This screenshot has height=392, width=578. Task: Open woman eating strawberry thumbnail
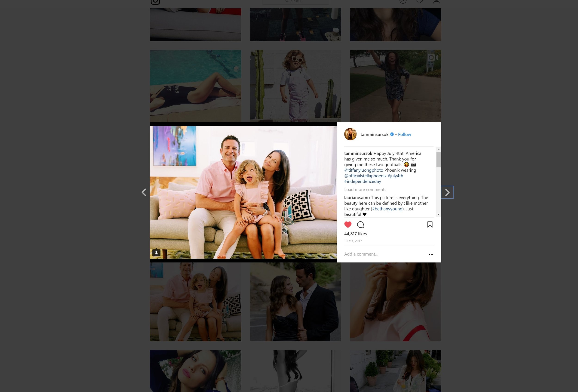pos(395,302)
